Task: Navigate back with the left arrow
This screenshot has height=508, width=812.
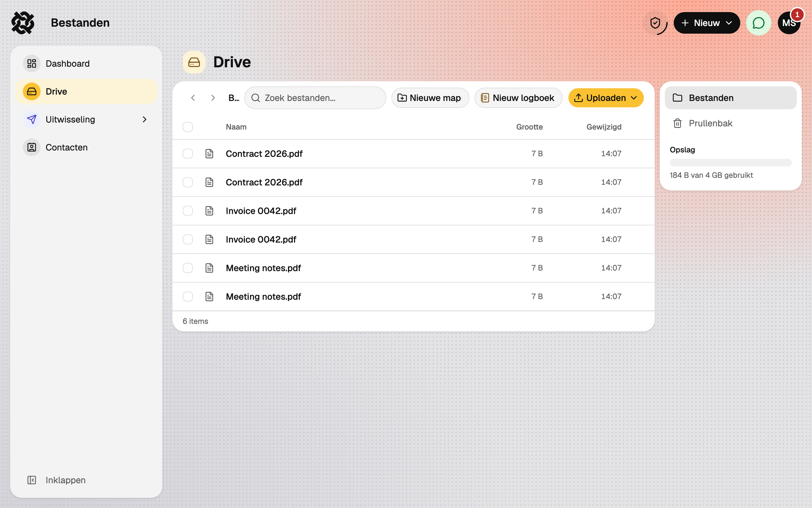Action: [193, 98]
